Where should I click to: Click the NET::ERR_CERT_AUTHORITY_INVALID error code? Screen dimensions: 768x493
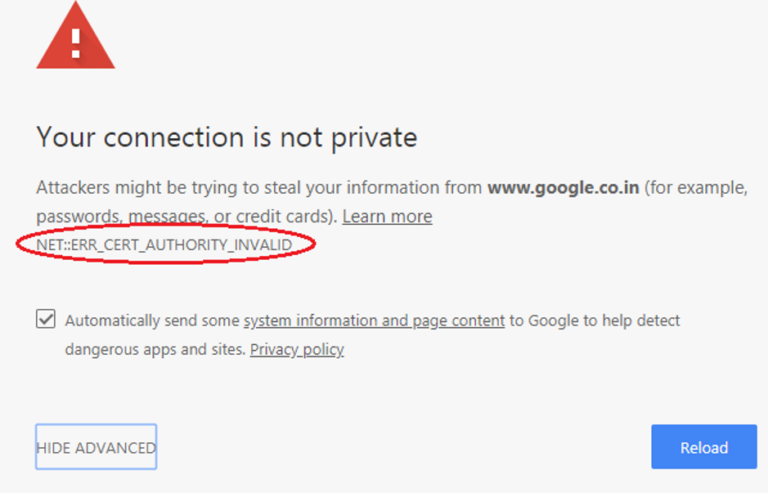pos(164,245)
